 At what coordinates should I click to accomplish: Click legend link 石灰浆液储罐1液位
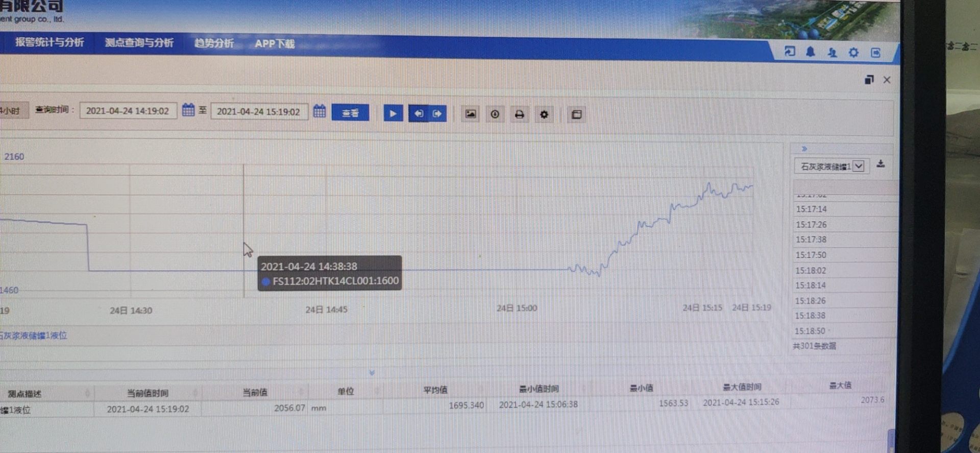pos(34,336)
